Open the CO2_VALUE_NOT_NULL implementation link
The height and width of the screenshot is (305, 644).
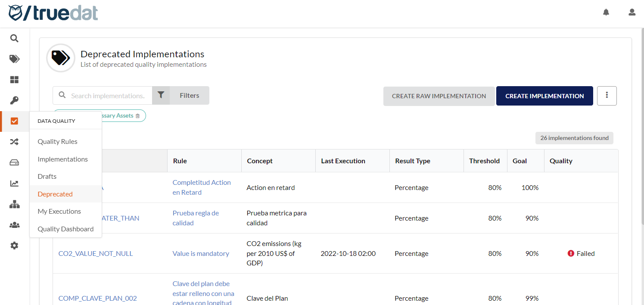[96, 253]
